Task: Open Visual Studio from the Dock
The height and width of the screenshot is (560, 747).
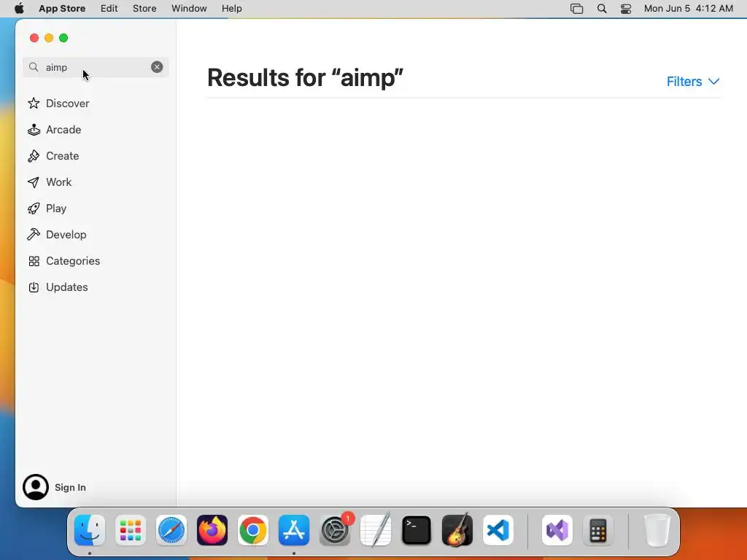Action: (x=557, y=530)
